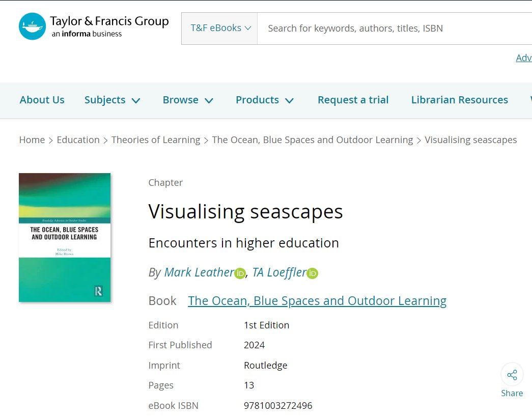Screen dimensions: 532x417
Task: Open sharing options via the Share icon
Action: (x=512, y=374)
